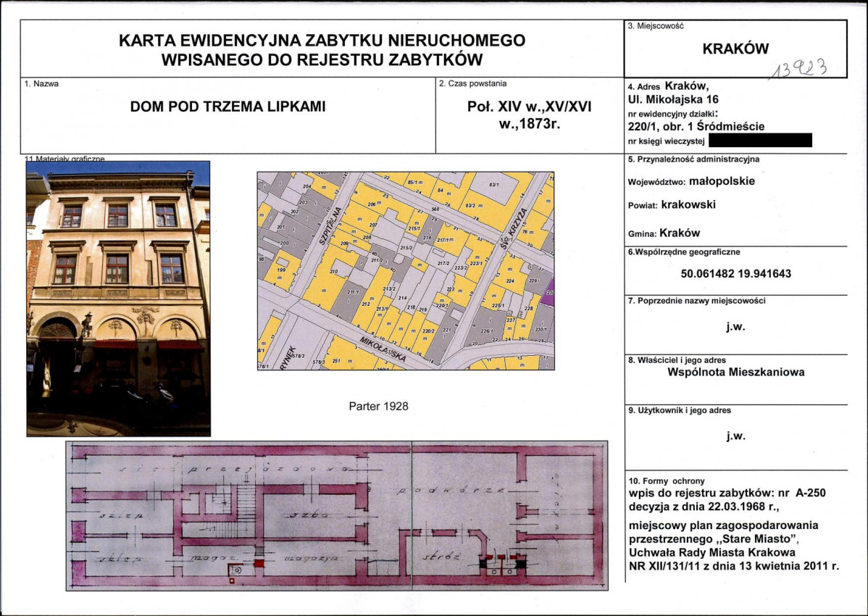Click the coordinates '50.061482 19.941643'
The height and width of the screenshot is (616, 868).
735,273
